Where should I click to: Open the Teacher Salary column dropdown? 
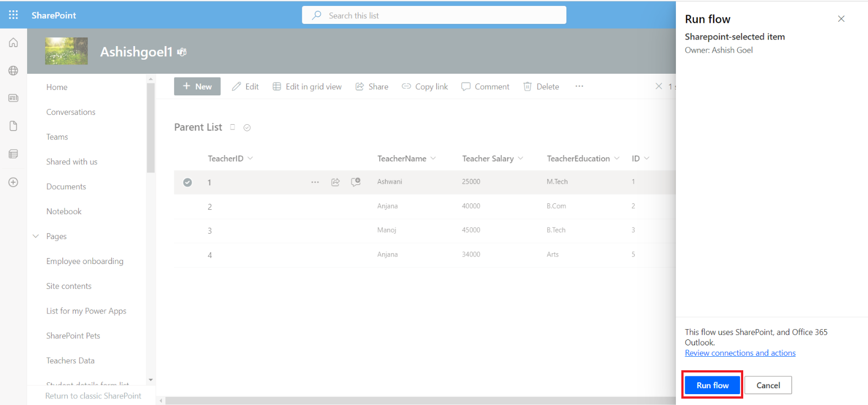(x=521, y=158)
